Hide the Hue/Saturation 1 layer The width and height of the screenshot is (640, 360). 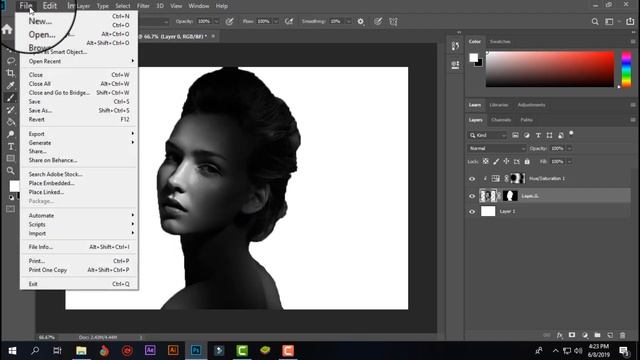coord(472,179)
